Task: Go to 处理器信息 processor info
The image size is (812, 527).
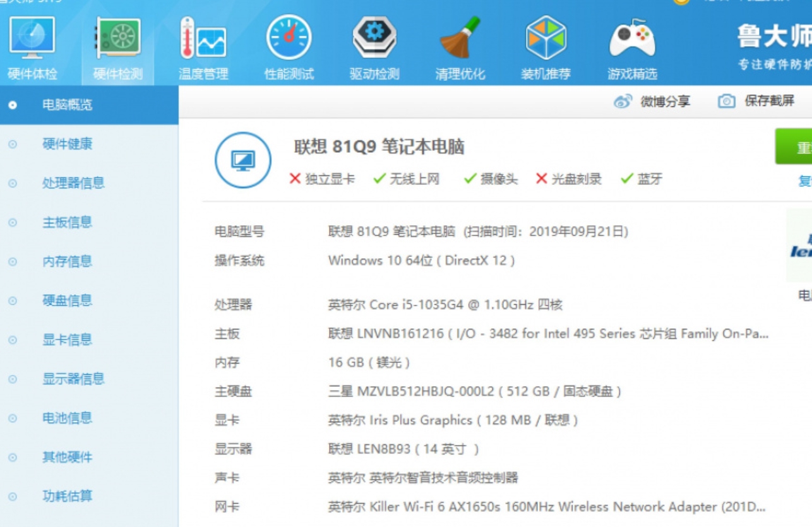Action: point(73,183)
